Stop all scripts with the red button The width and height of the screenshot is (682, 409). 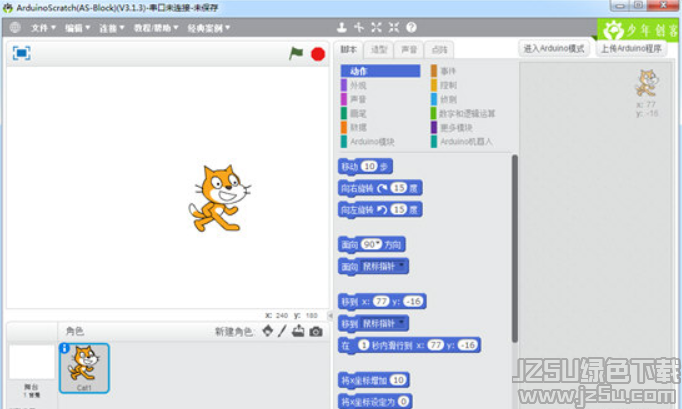[x=318, y=54]
